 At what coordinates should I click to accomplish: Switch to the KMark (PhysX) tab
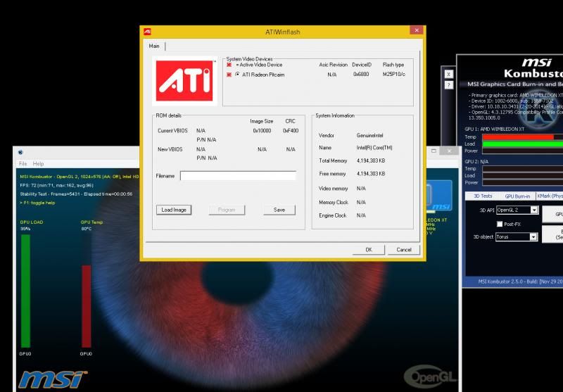click(x=550, y=196)
